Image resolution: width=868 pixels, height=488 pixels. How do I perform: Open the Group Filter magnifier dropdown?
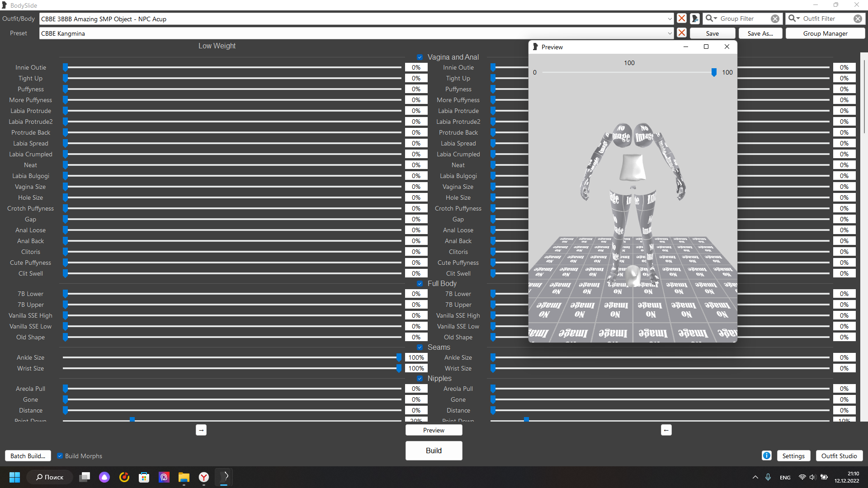tap(711, 19)
